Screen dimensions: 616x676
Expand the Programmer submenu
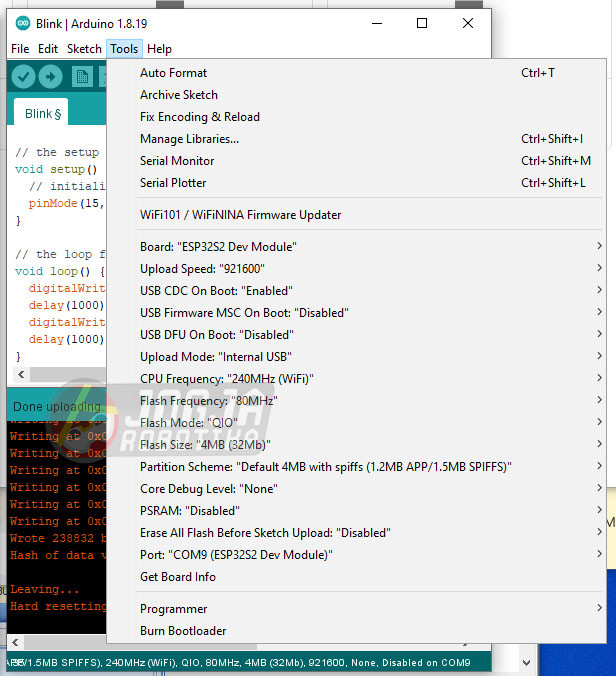(x=356, y=609)
